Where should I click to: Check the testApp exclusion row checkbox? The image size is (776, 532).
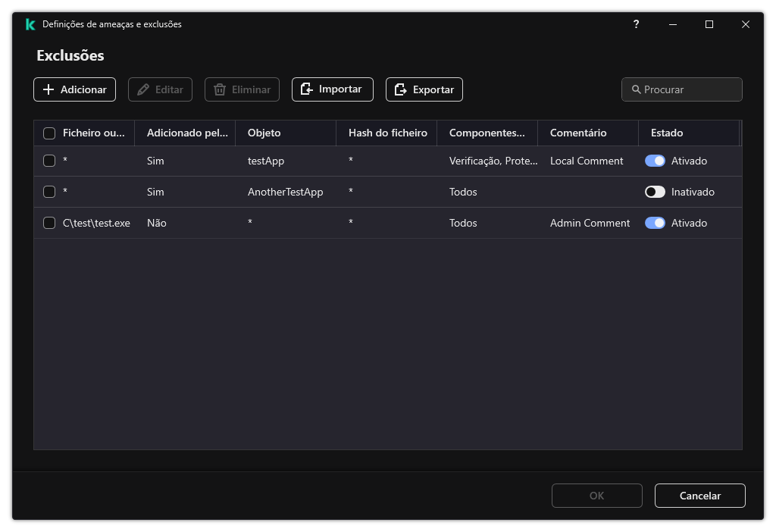click(49, 161)
